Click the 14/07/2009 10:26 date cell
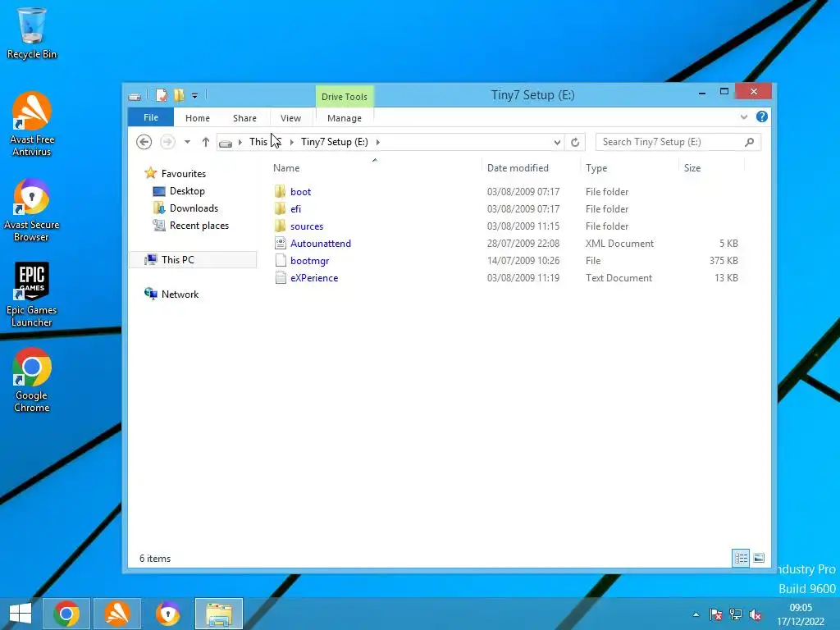 (523, 260)
